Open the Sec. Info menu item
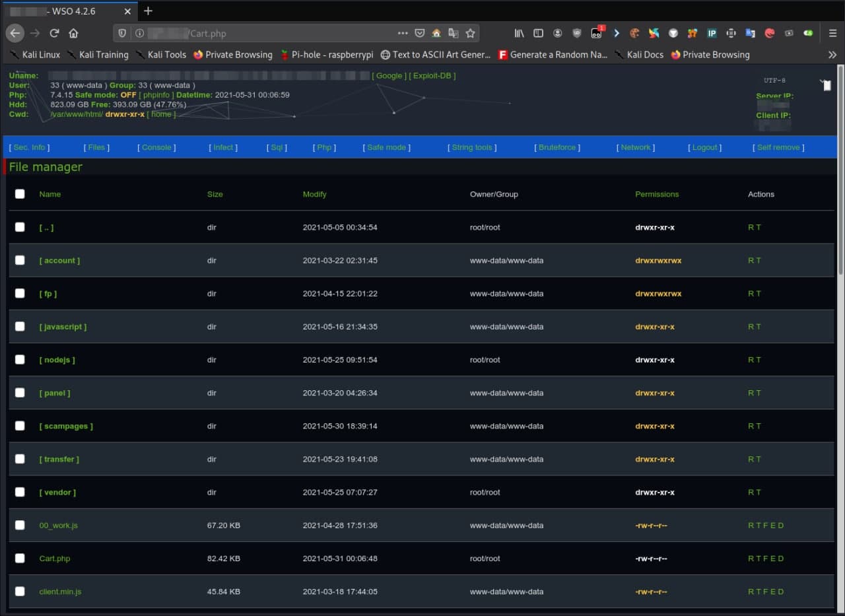 (x=30, y=147)
